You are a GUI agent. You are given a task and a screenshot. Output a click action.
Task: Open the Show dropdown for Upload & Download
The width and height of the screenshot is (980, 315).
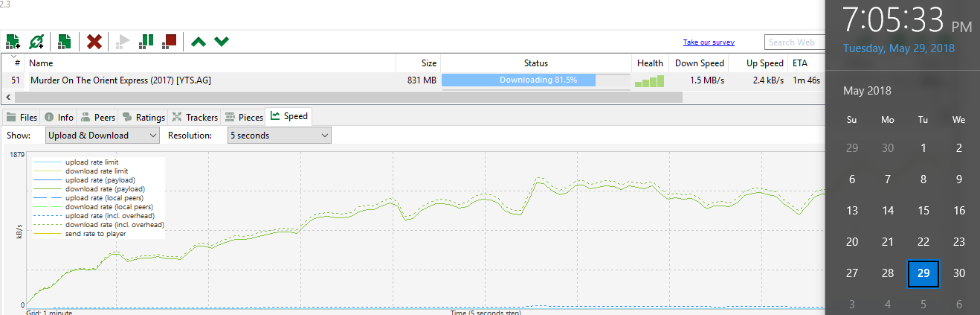(x=102, y=136)
